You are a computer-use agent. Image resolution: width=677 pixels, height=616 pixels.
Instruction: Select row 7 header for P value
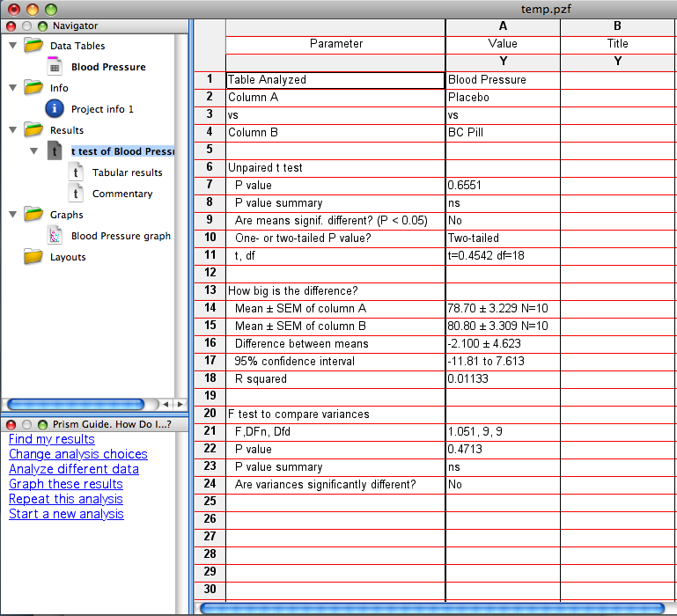(209, 185)
